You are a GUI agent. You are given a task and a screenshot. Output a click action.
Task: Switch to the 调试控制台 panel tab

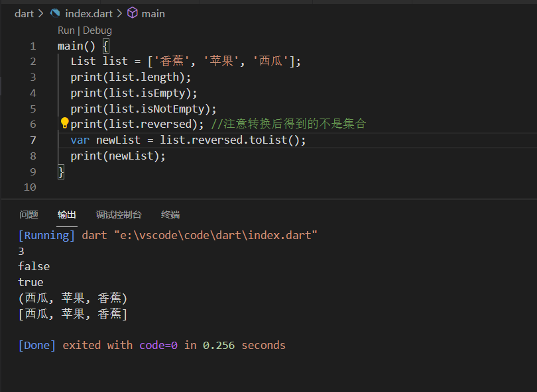pos(119,215)
